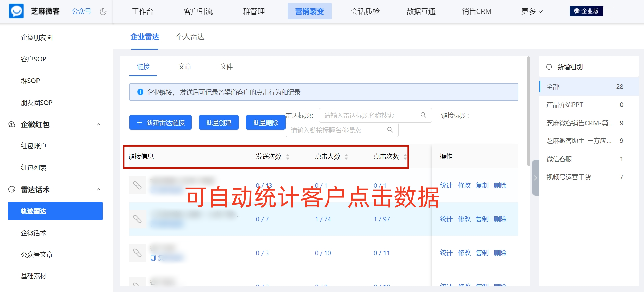Click the vertical scrollbar of the list
Image resolution: width=644 pixels, height=292 pixels.
click(529, 111)
